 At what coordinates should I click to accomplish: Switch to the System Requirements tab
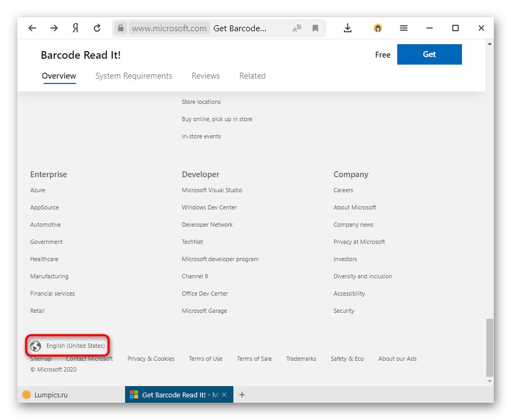[x=133, y=76]
